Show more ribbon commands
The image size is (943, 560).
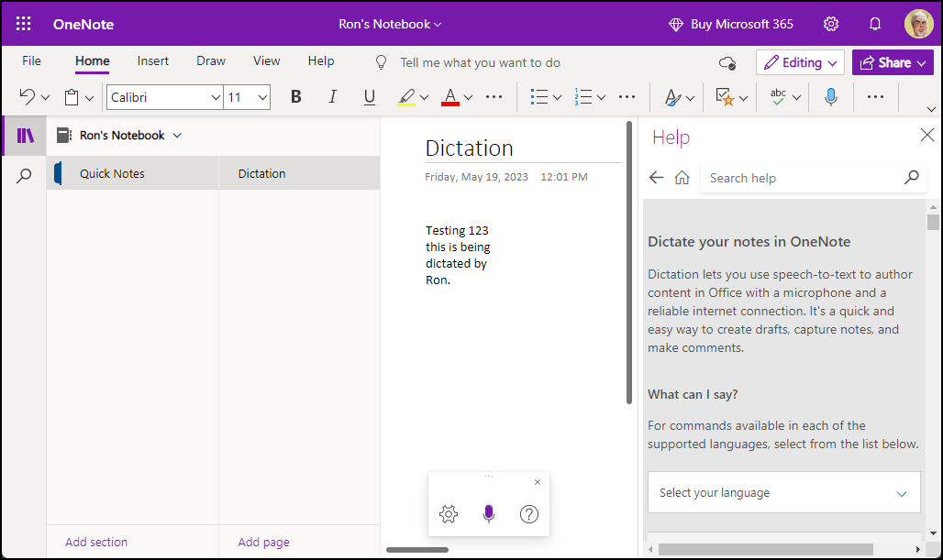(x=876, y=97)
